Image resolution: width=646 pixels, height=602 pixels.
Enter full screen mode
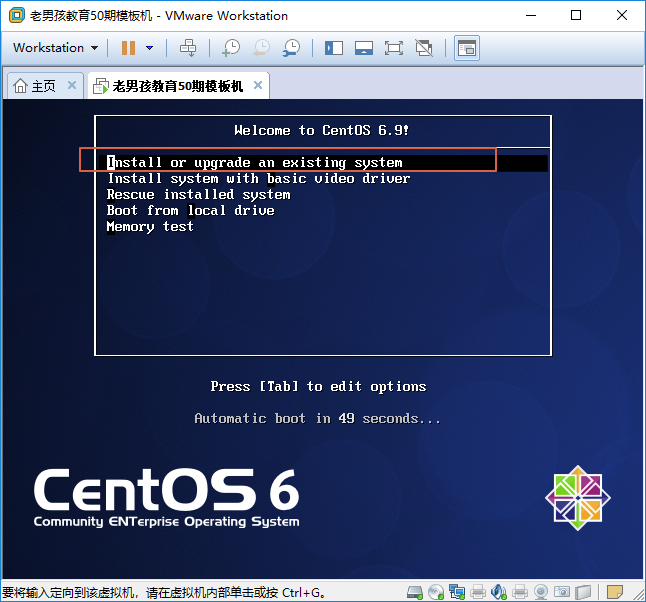pyautogui.click(x=393, y=48)
